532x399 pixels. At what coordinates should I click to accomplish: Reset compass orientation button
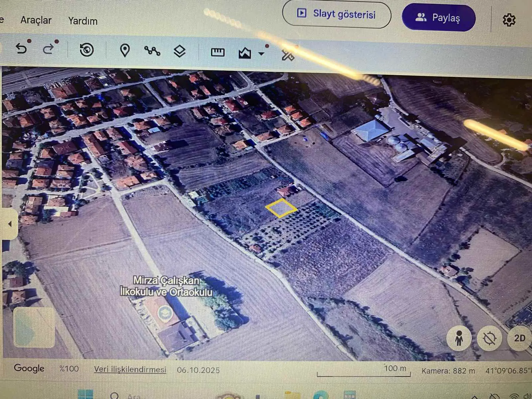(489, 338)
